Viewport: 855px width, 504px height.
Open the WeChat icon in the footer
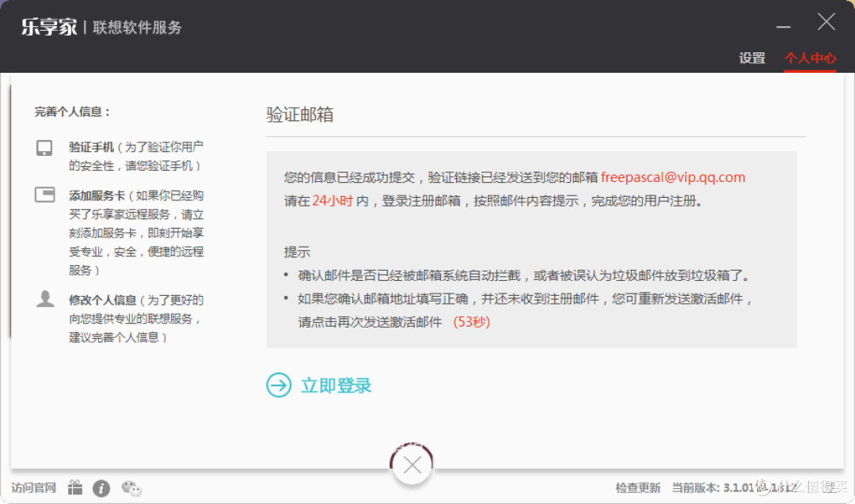pyautogui.click(x=131, y=488)
